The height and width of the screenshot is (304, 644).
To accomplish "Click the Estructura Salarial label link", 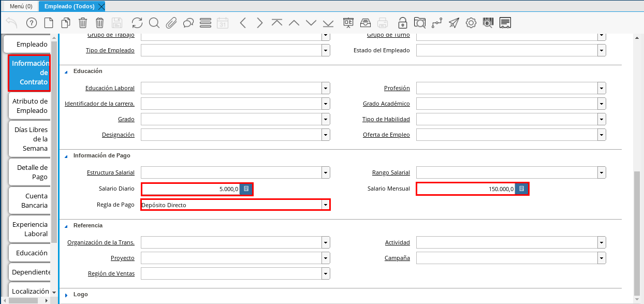I will click(111, 172).
